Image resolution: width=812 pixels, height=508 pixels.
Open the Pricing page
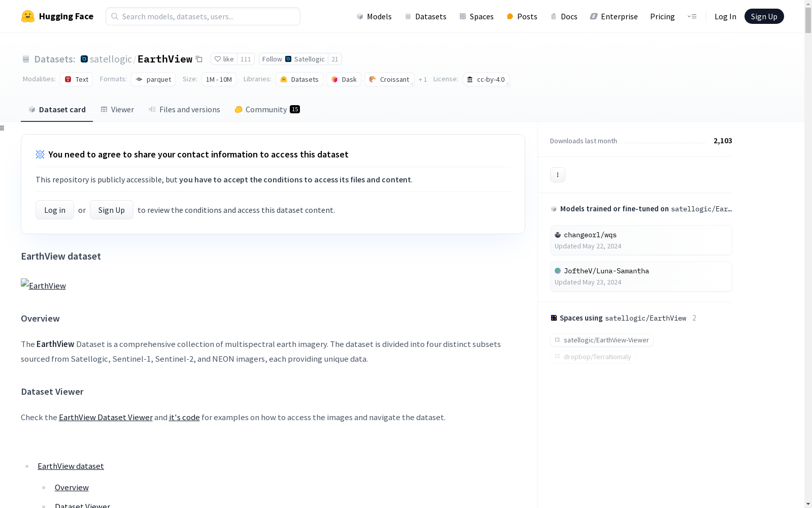coord(662,16)
